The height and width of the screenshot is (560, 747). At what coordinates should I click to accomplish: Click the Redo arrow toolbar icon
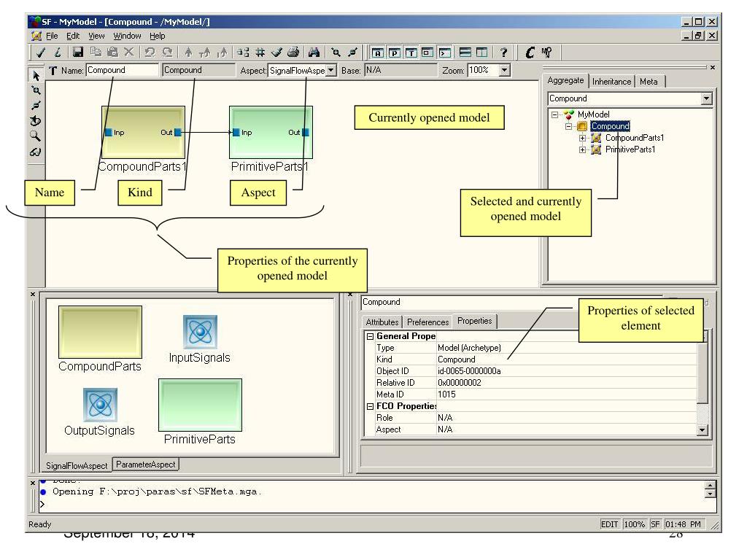click(x=167, y=52)
